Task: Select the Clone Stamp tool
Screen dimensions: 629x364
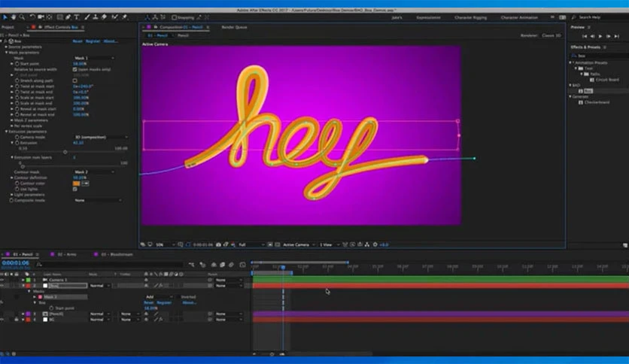Action: point(96,17)
